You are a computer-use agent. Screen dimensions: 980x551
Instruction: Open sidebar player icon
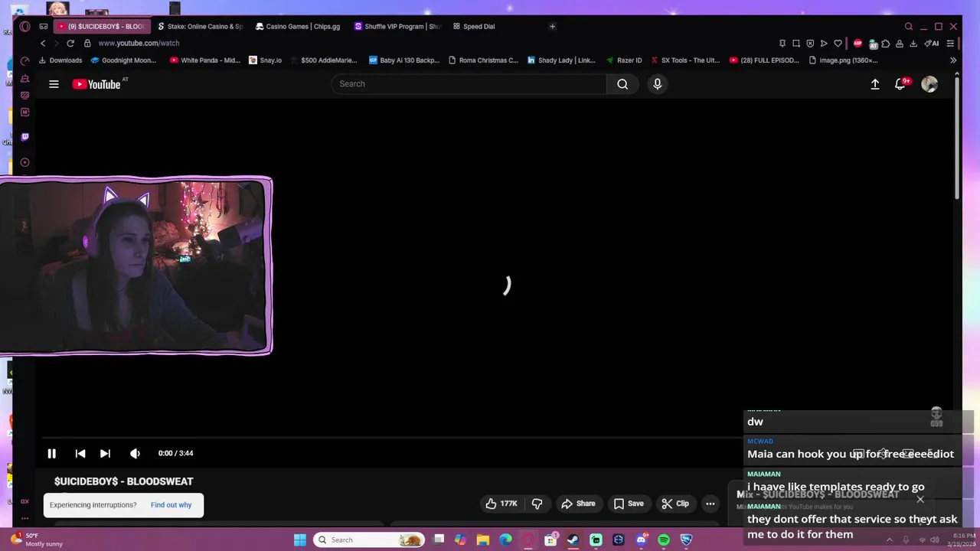click(x=24, y=162)
